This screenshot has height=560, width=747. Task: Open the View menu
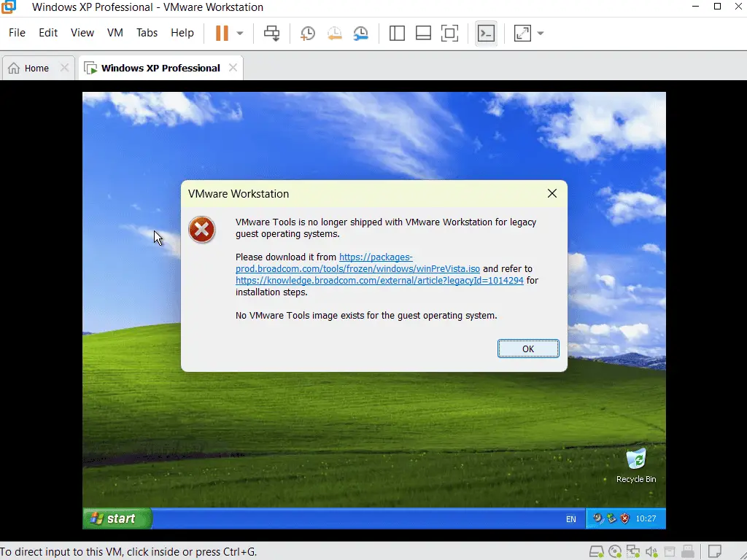[x=82, y=33]
